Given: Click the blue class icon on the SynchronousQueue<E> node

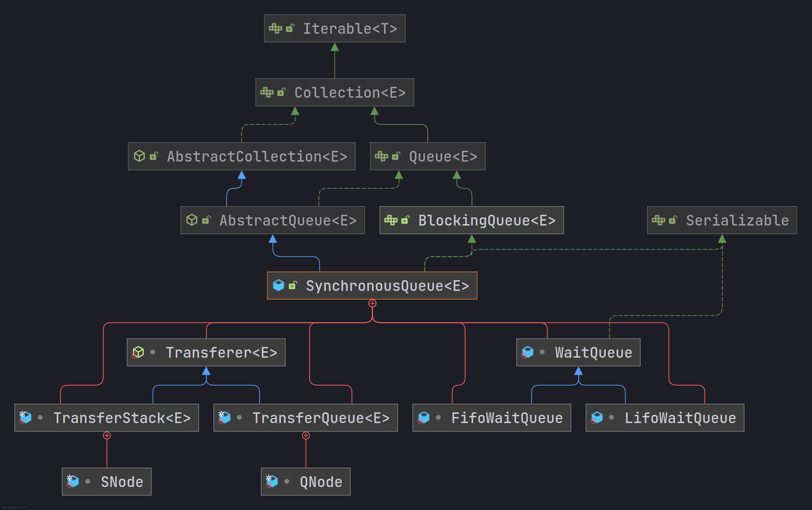Looking at the screenshot, I should click(278, 285).
